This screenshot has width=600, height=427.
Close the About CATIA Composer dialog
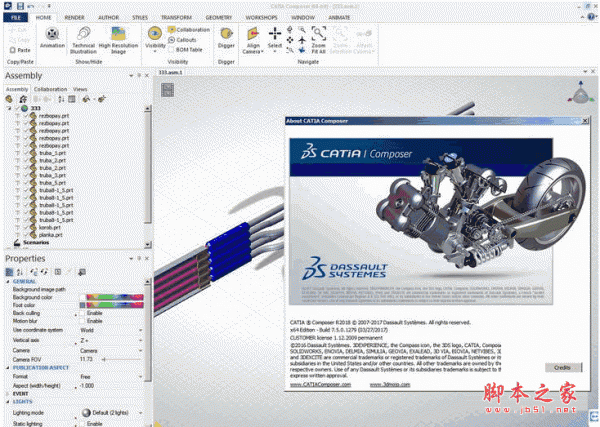pos(585,121)
